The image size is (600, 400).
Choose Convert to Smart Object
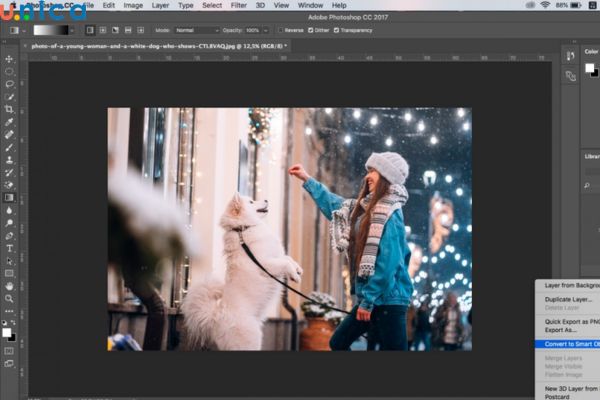(567, 344)
